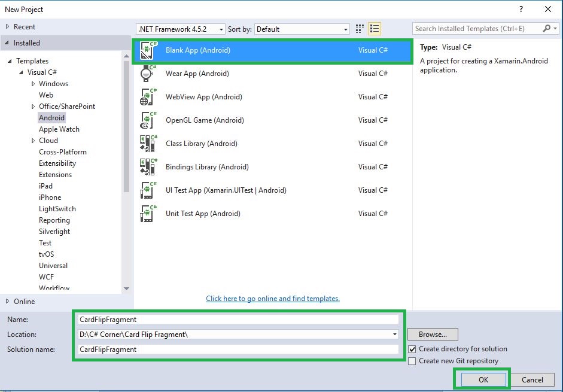563x392 pixels.
Task: Click the UI Test App template icon
Action: tap(148, 190)
